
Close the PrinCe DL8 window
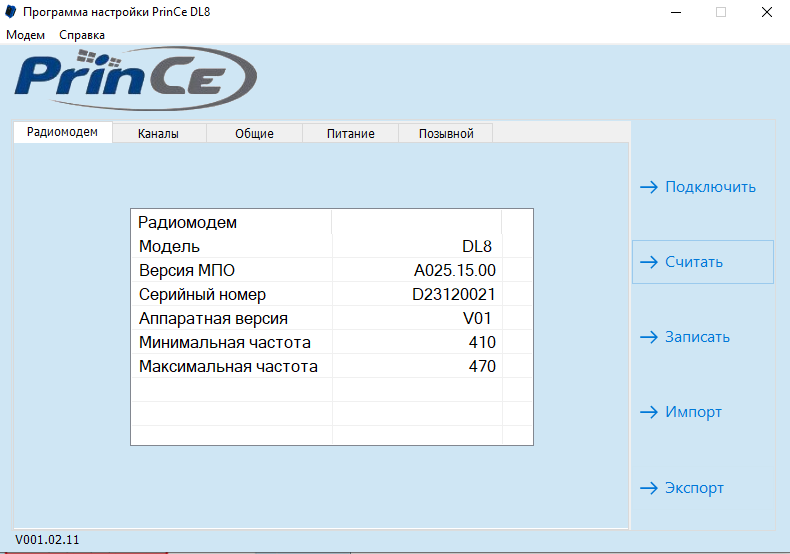pos(767,12)
